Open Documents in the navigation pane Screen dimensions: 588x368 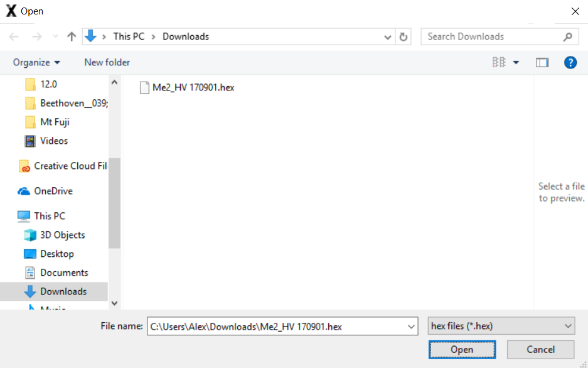(64, 273)
